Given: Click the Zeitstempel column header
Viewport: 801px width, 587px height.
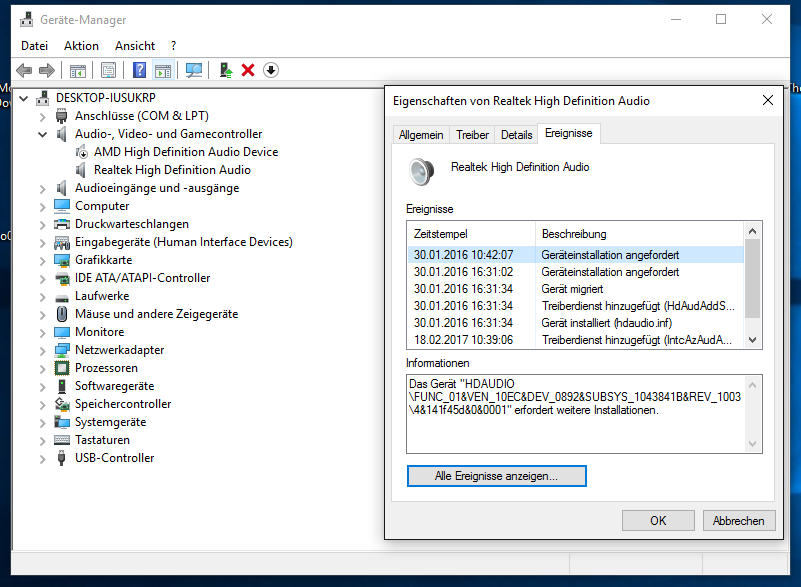Looking at the screenshot, I should [472, 234].
